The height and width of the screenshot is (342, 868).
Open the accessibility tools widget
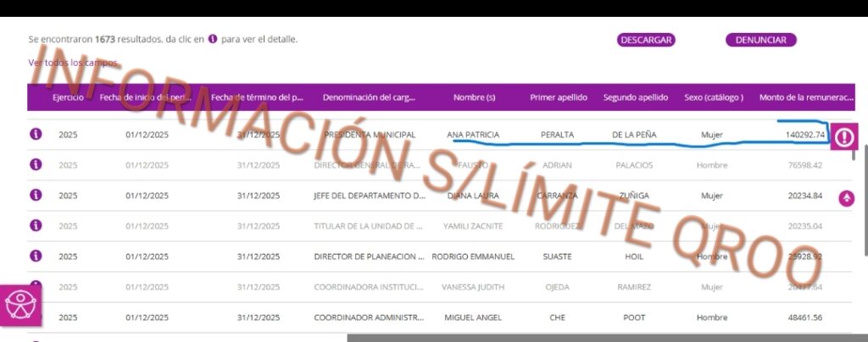(19, 304)
